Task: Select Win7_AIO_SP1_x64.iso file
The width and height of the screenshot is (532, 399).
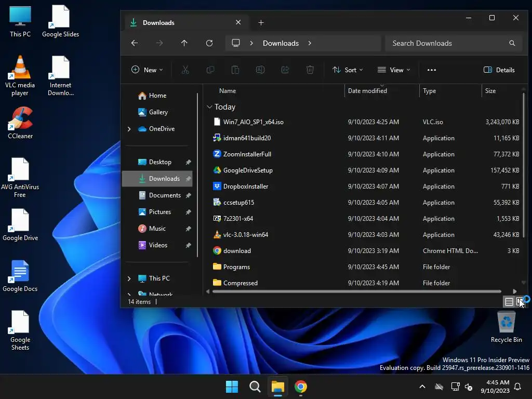Action: point(366,122)
